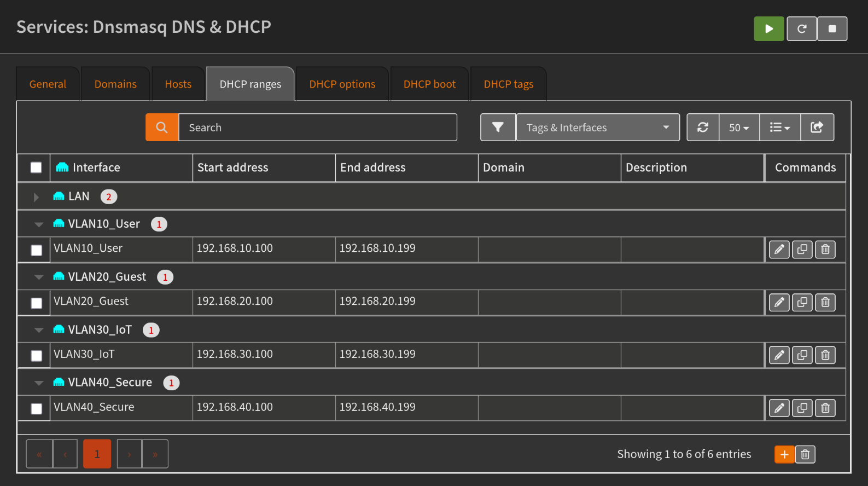Check the VLAN10_User row checkbox
This screenshot has height=486, width=868.
tap(37, 250)
